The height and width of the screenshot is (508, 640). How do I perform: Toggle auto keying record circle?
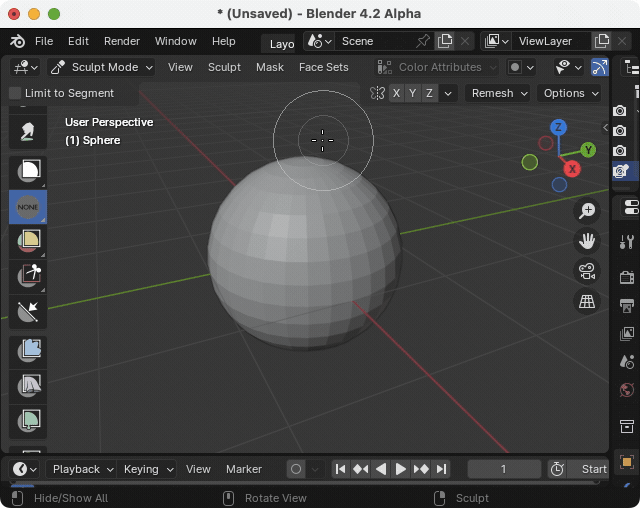click(296, 469)
